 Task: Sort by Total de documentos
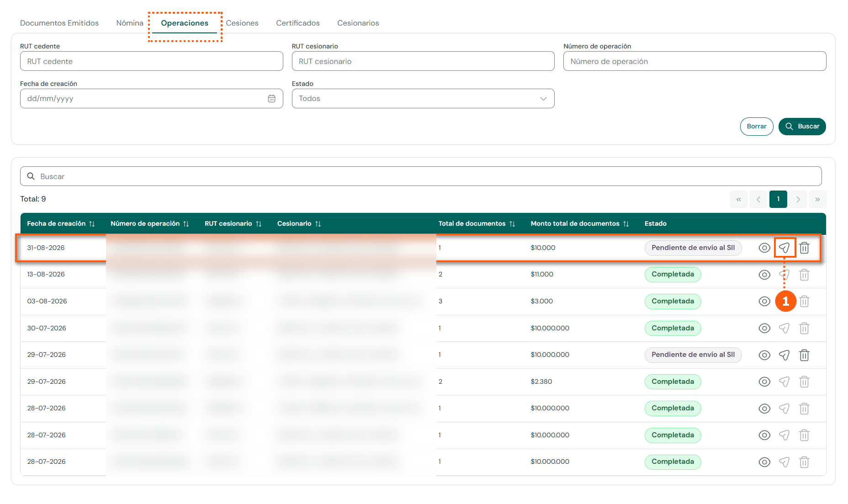coord(512,224)
